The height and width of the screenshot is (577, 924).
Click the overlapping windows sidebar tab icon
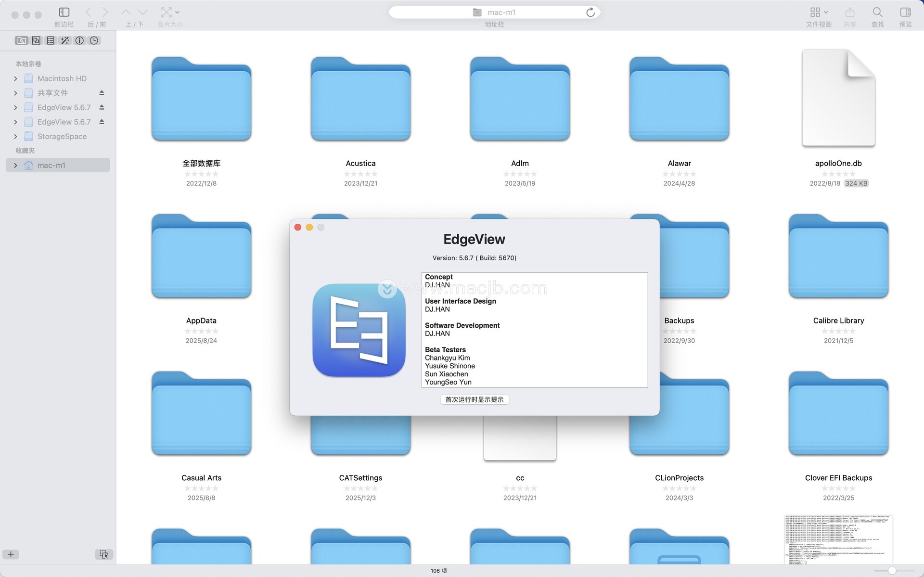point(36,40)
